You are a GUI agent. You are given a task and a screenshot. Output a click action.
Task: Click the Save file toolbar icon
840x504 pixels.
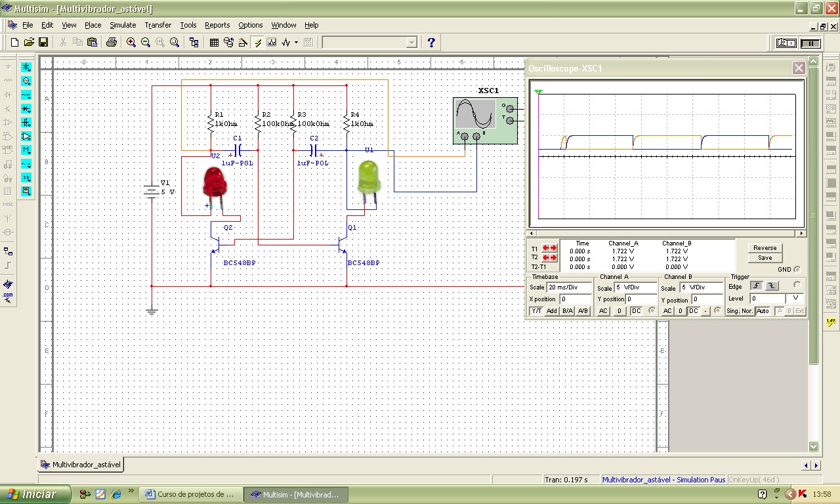pos(43,43)
